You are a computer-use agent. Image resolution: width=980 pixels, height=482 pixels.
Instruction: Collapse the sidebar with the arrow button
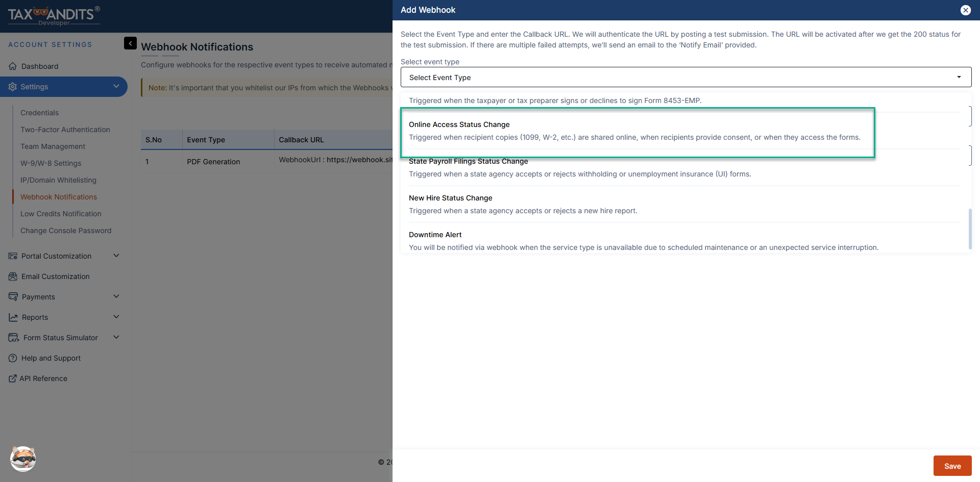[x=130, y=43]
